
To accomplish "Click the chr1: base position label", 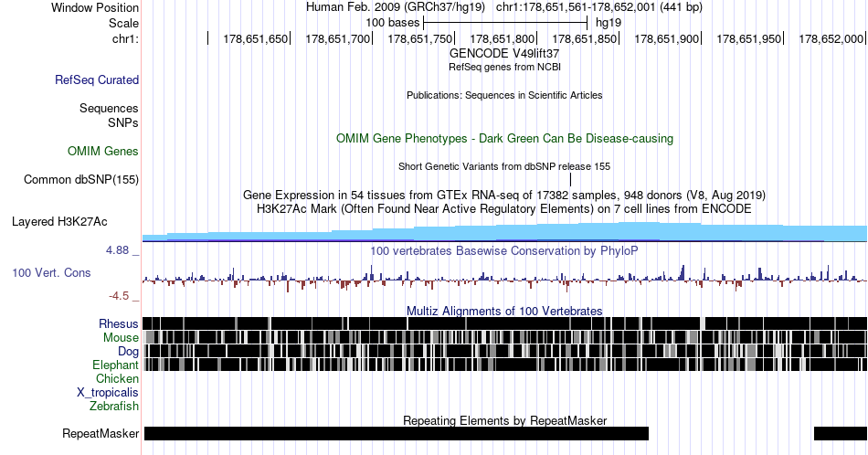I will pos(126,38).
